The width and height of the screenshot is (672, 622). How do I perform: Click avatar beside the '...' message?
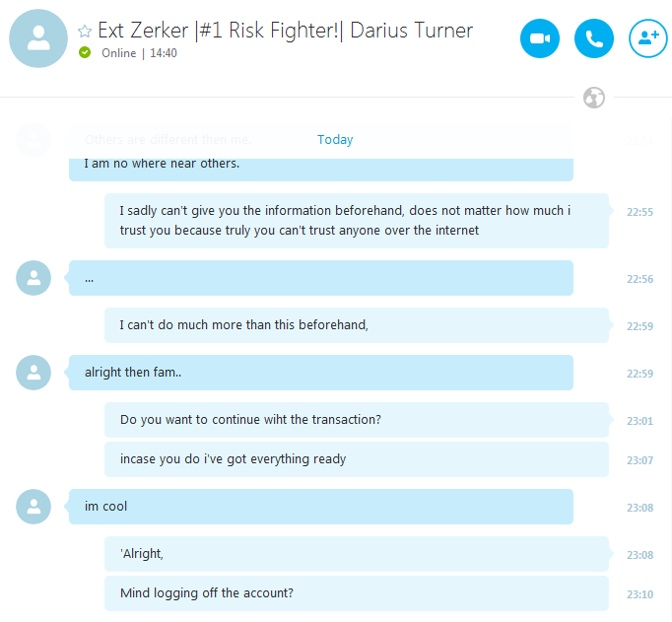[34, 278]
